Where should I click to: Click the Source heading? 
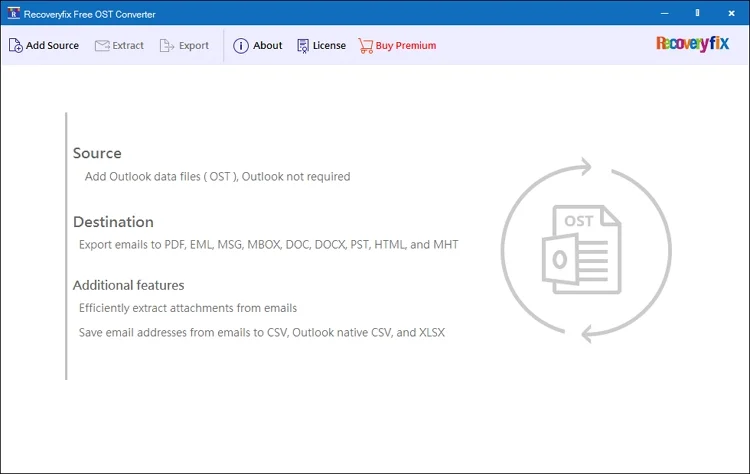(97, 153)
